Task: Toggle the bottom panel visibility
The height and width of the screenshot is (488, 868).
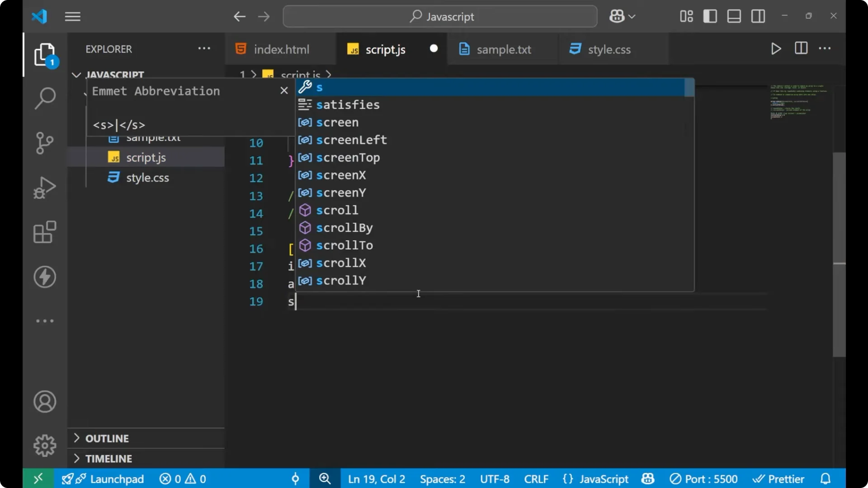Action: pos(733,16)
